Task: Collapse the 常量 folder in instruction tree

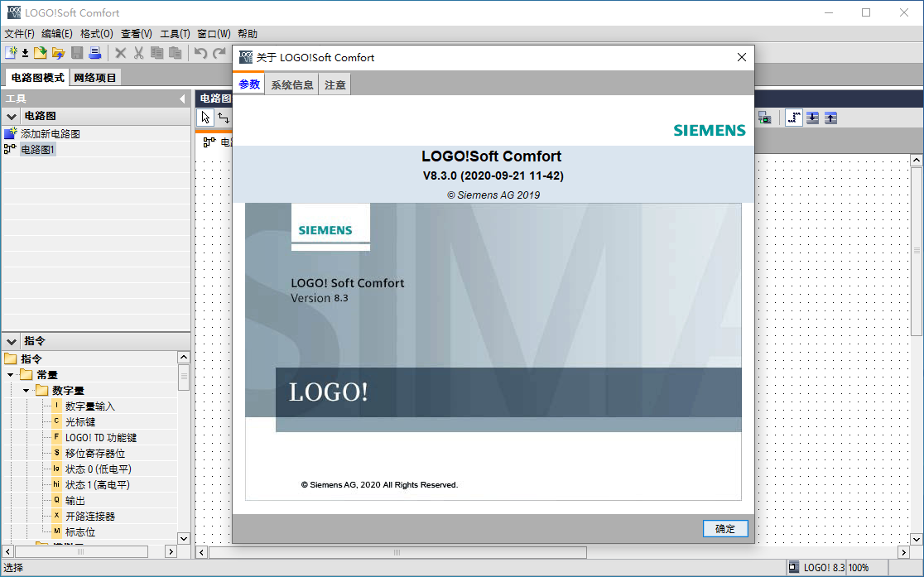Action: (10, 375)
